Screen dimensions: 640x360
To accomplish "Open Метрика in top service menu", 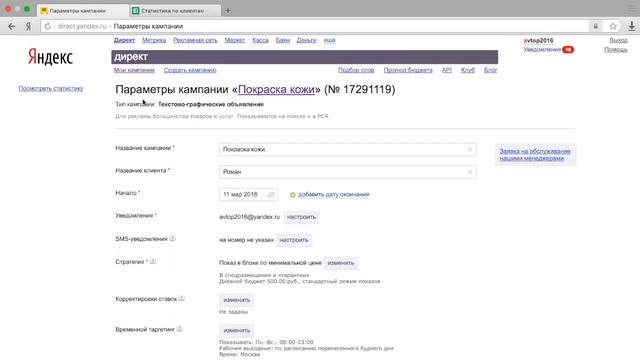I will pyautogui.click(x=154, y=40).
